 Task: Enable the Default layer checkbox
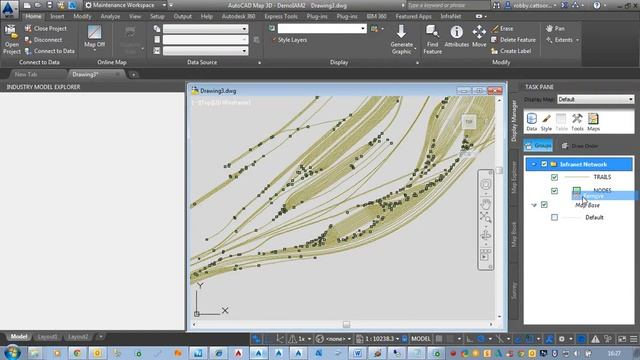tap(554, 217)
